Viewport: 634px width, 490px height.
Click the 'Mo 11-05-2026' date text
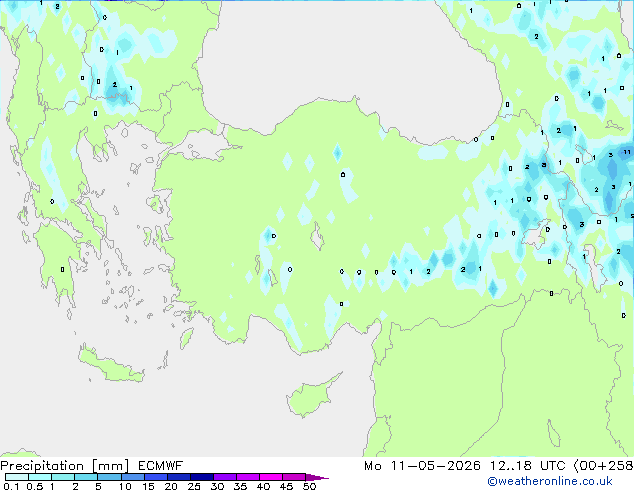click(422, 466)
